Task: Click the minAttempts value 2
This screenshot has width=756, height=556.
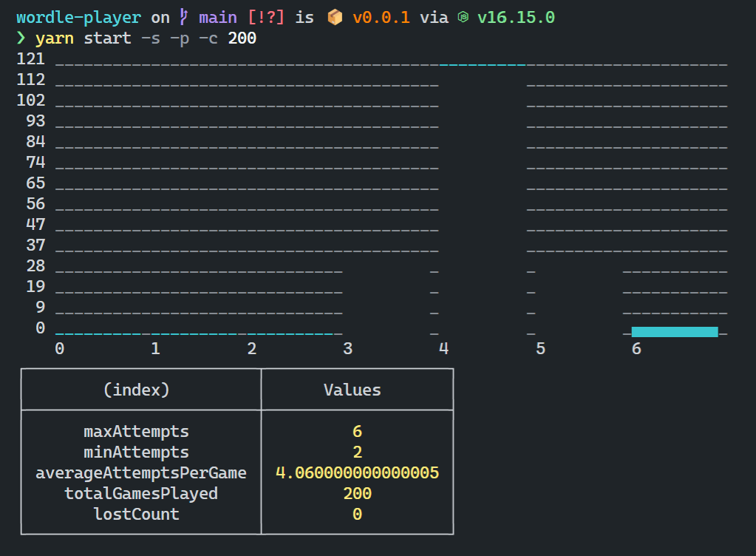Action: pos(357,452)
